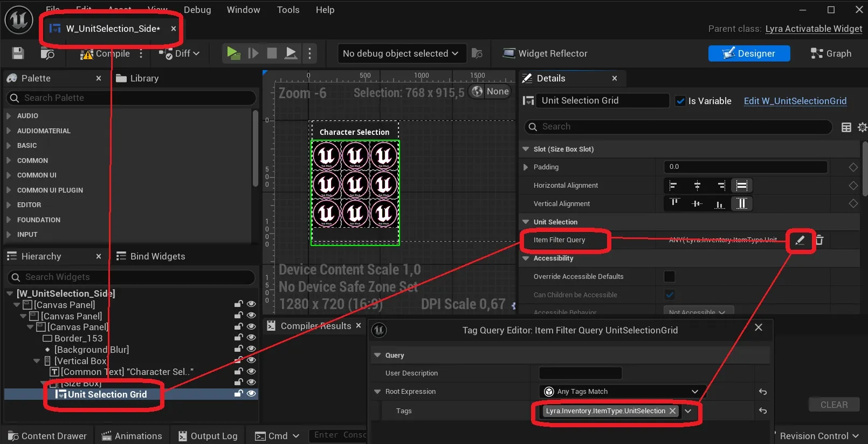Open the Tools menu
The width and height of the screenshot is (868, 444).
[x=288, y=10]
